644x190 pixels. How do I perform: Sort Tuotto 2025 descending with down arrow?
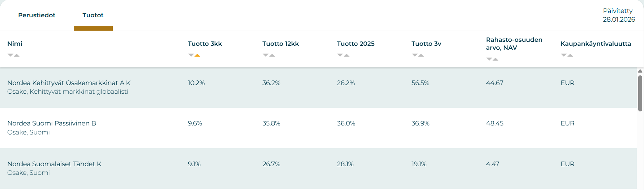[x=340, y=55]
